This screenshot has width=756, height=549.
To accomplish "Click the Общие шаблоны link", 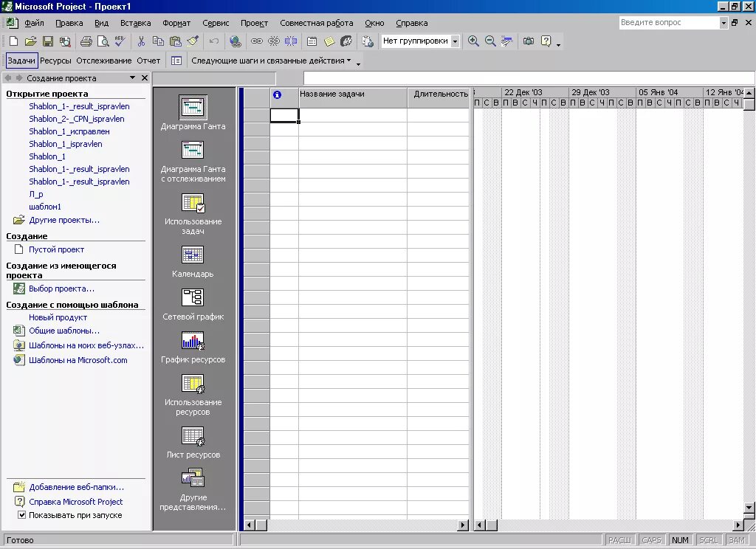I will click(x=64, y=331).
